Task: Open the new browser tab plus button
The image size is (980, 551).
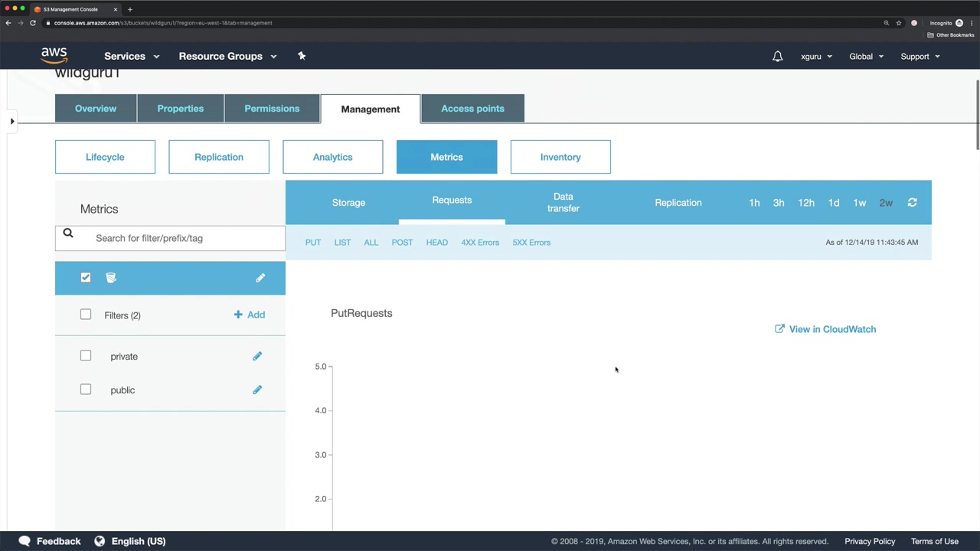Action: tap(130, 9)
